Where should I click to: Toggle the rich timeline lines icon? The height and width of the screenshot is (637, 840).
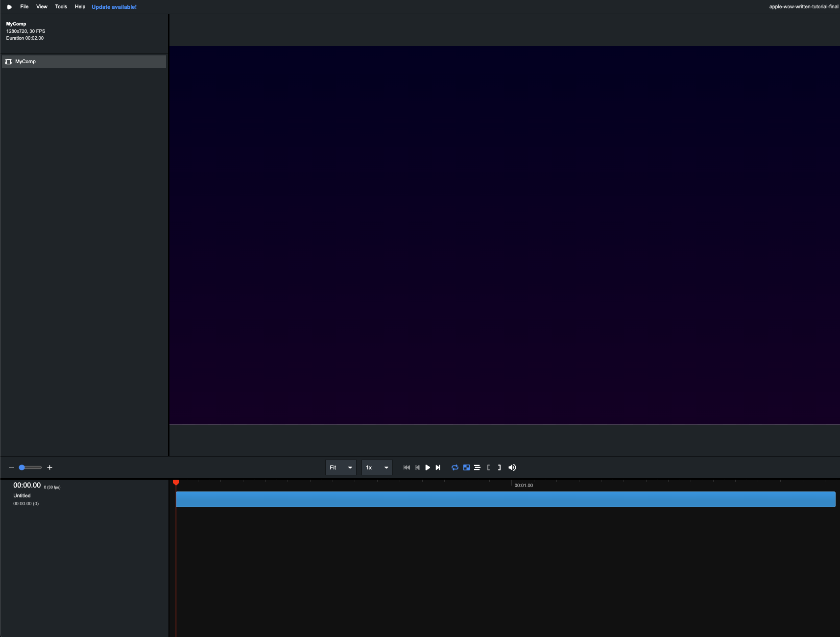point(477,467)
